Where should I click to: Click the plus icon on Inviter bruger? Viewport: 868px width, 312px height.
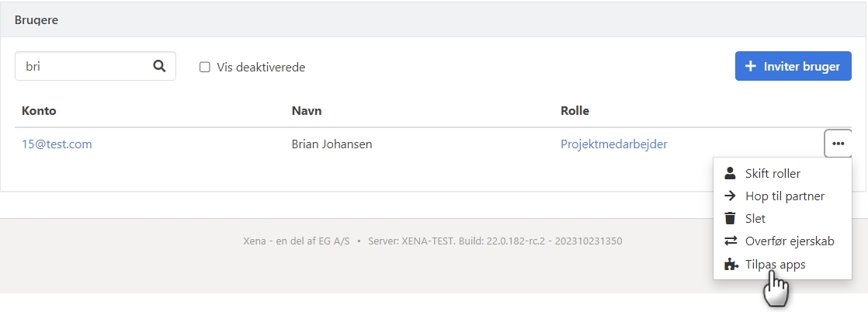751,66
